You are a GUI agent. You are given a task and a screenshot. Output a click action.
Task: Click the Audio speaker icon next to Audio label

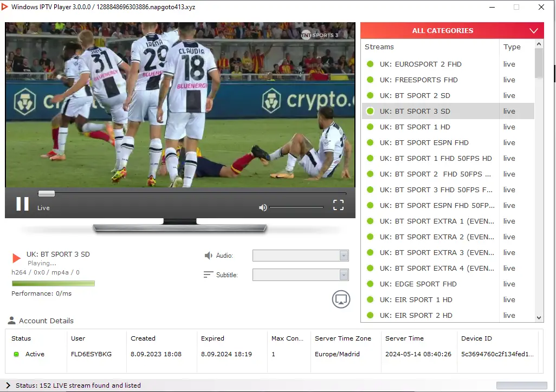(x=209, y=256)
